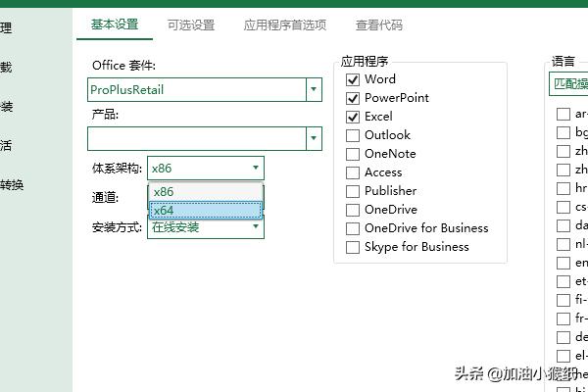
Task: Enable the Outlook checkbox
Action: pos(353,135)
